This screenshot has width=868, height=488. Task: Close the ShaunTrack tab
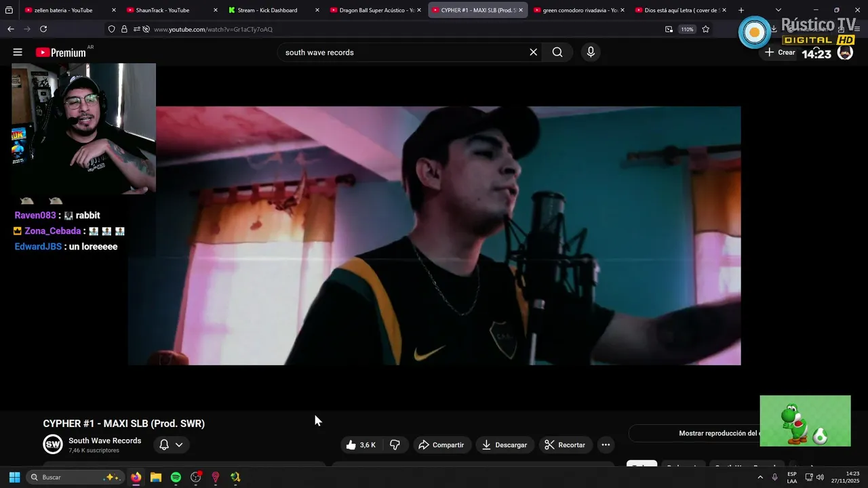click(x=216, y=10)
